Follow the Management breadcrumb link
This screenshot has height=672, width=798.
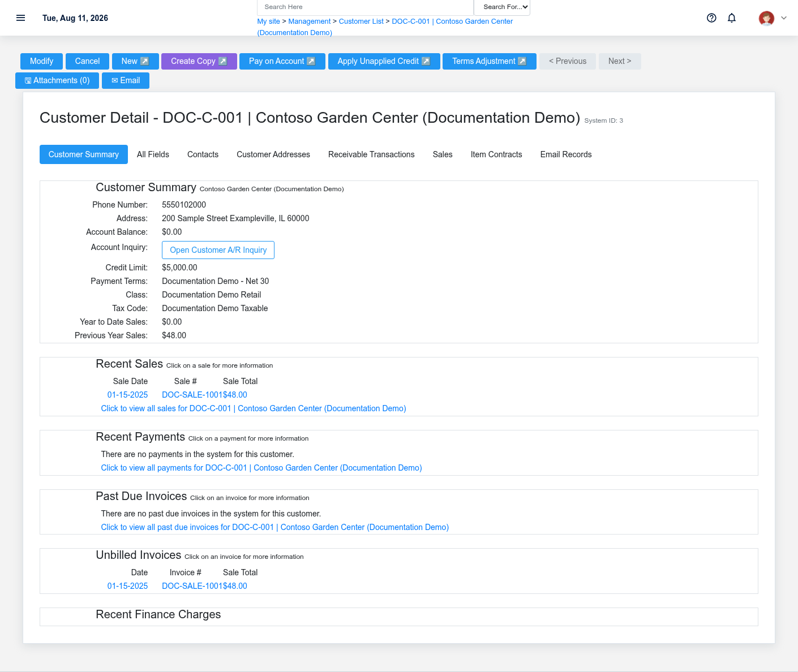tap(310, 21)
